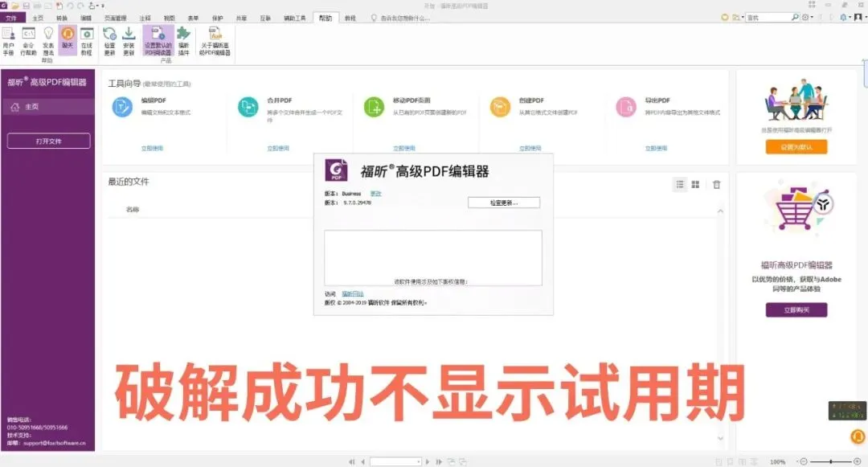Open the 命令行帮助 command line help icon
Screen dimensions: 868x467
click(28, 41)
